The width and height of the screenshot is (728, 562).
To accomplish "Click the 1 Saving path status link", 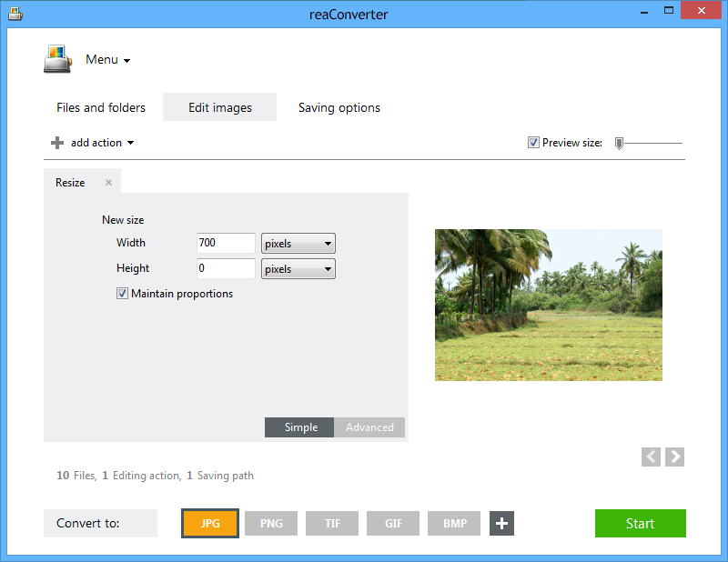I will [220, 476].
